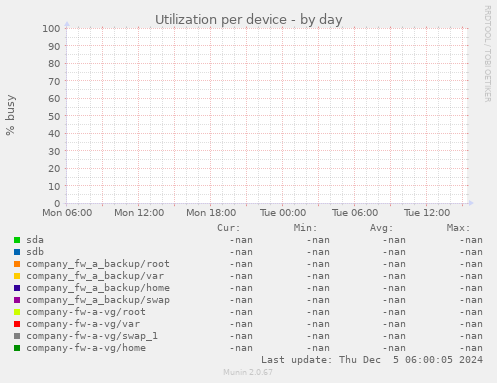Click the company_fw_a_backup/swap label
The image size is (497, 383).
pos(98,300)
